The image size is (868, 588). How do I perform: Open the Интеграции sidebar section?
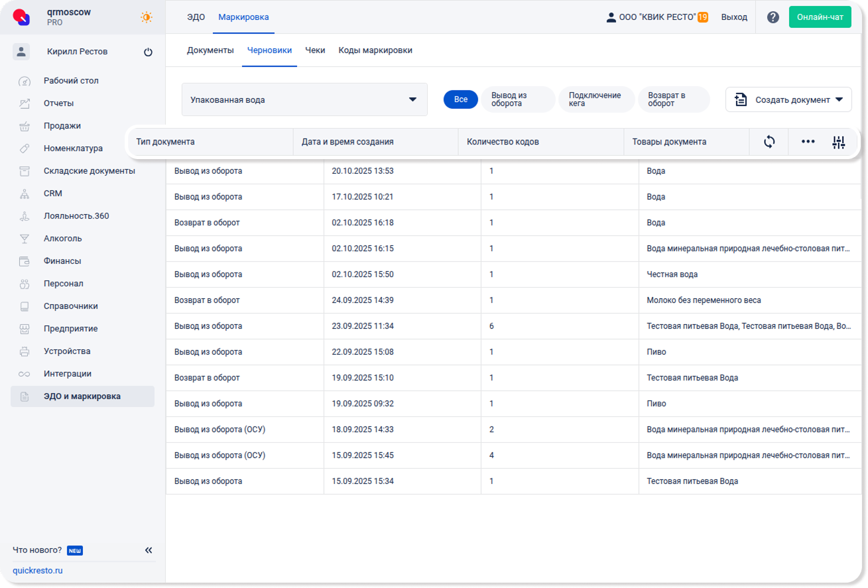point(68,374)
